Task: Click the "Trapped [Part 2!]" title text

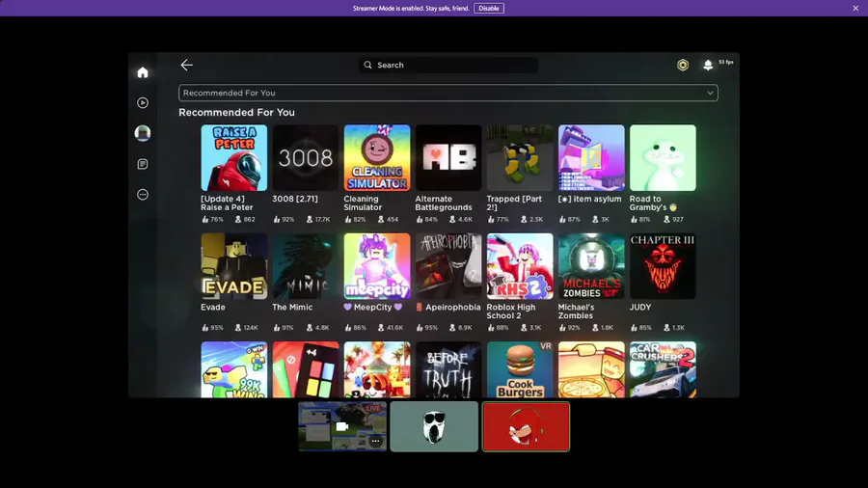Action: coord(514,203)
